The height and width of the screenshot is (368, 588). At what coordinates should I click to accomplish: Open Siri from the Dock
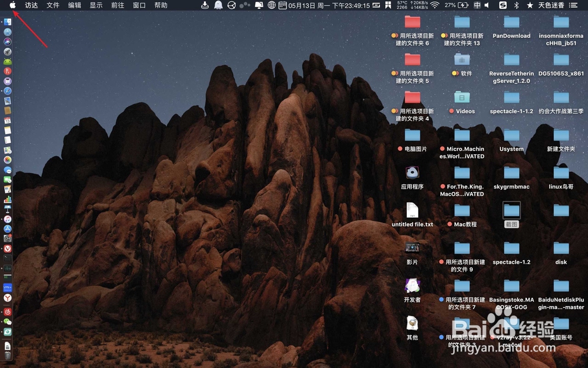pos(8,42)
